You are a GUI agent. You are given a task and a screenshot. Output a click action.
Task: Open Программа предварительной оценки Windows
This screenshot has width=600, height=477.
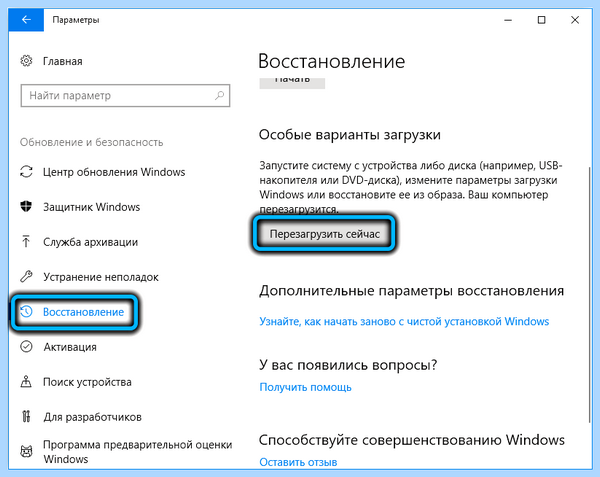pos(138,452)
